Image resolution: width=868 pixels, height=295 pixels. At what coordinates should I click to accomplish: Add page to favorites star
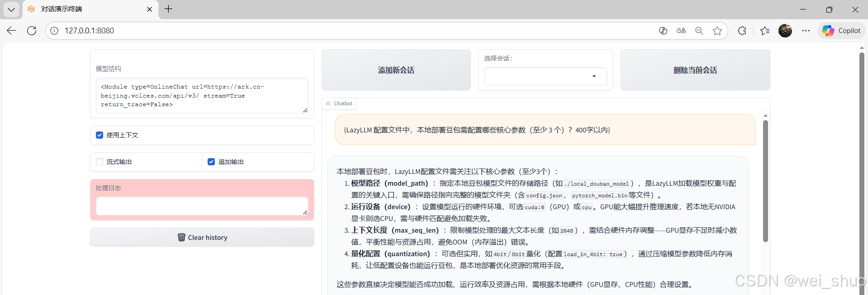pyautogui.click(x=717, y=31)
